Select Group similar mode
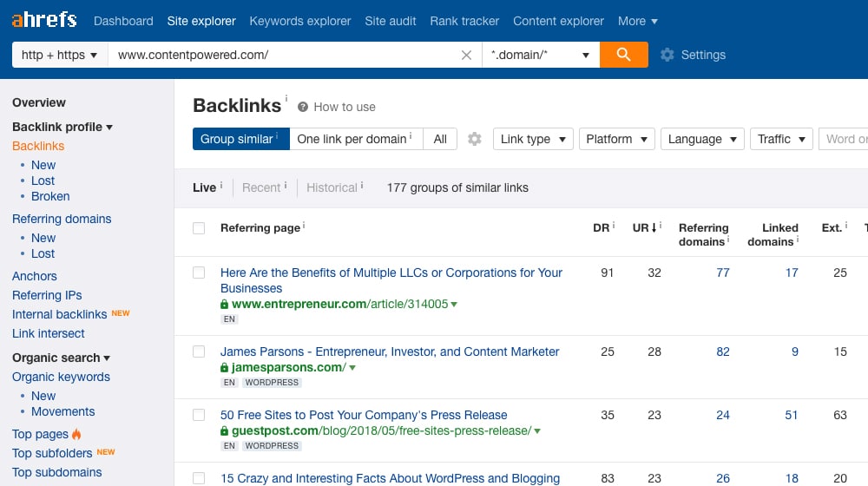 click(240, 139)
